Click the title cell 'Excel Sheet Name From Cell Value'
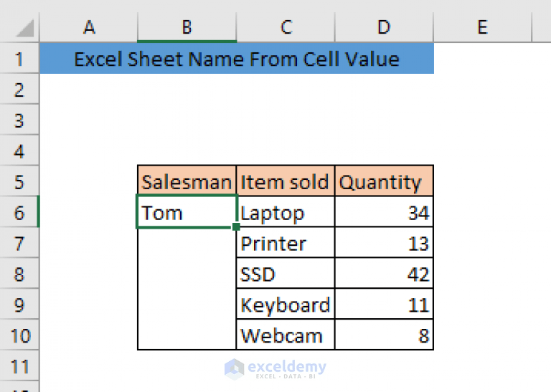This screenshot has width=551, height=392. [x=237, y=58]
